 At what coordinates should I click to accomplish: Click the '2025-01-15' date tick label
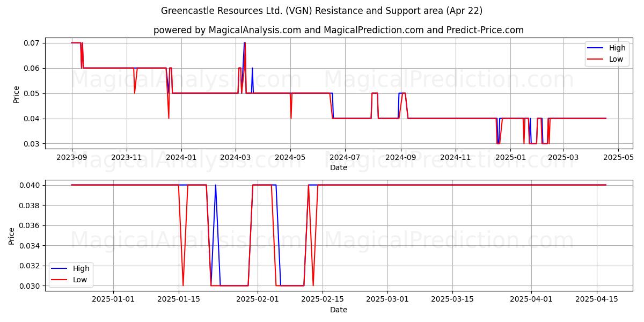point(179,299)
